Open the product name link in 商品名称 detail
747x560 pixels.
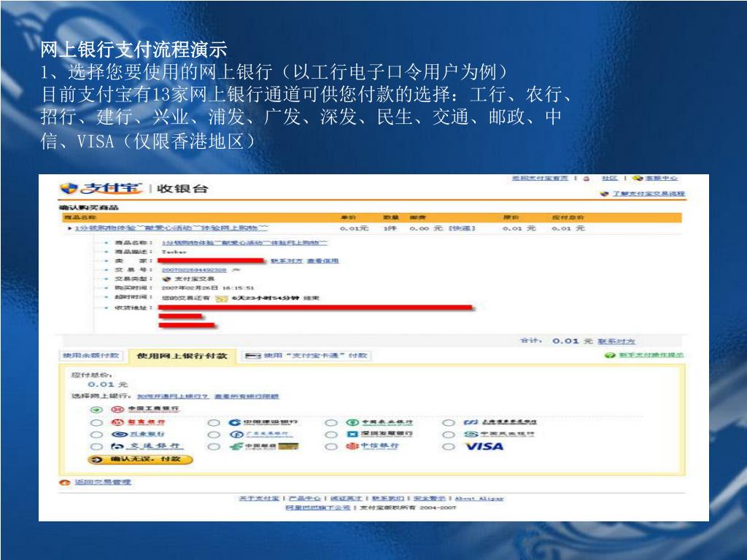(x=244, y=243)
